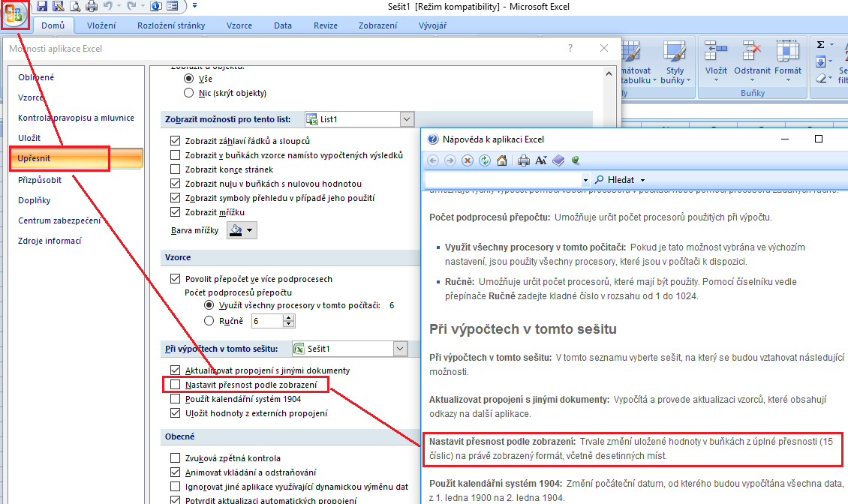Open the Office button menu

[14, 13]
